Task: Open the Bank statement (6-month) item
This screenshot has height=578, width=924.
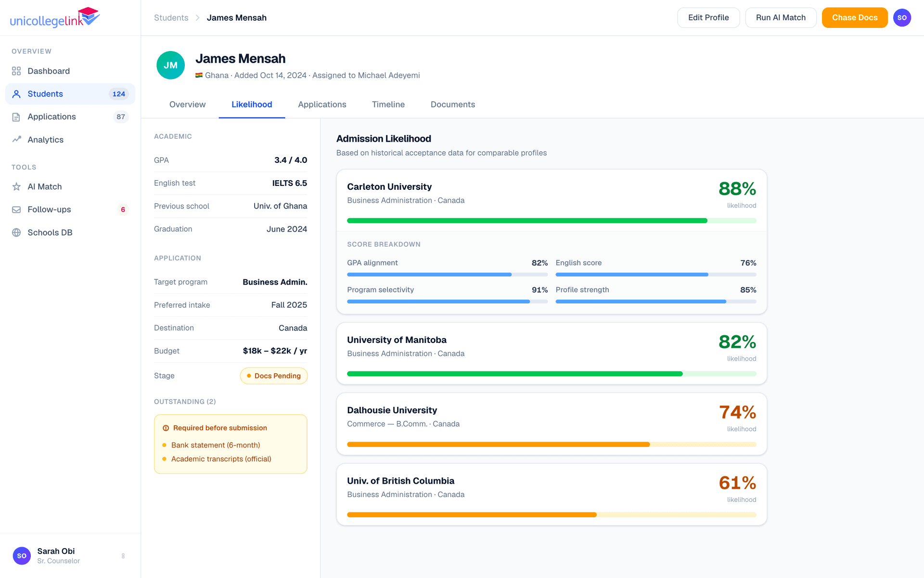Action: click(216, 445)
